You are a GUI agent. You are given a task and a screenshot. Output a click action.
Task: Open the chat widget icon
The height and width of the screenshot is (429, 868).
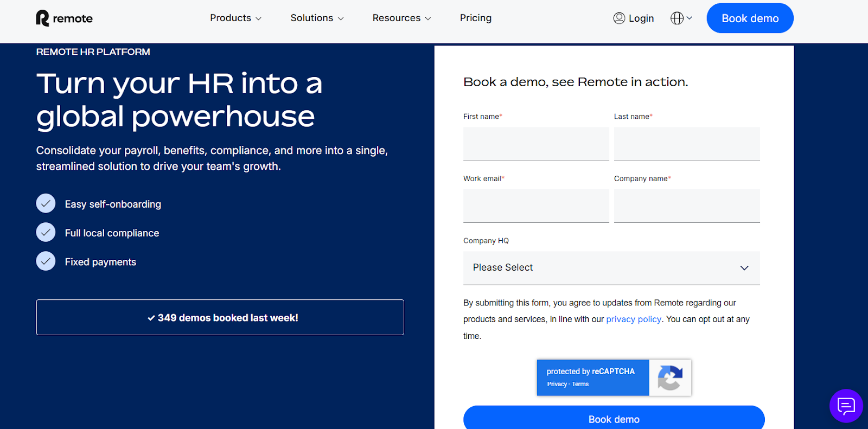coord(846,406)
